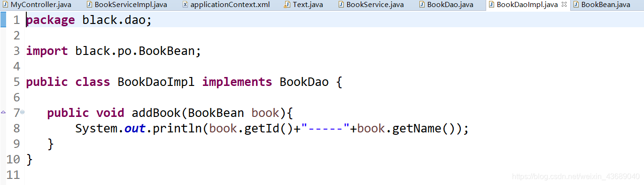Click the BookBean.java file icon

(x=576, y=5)
